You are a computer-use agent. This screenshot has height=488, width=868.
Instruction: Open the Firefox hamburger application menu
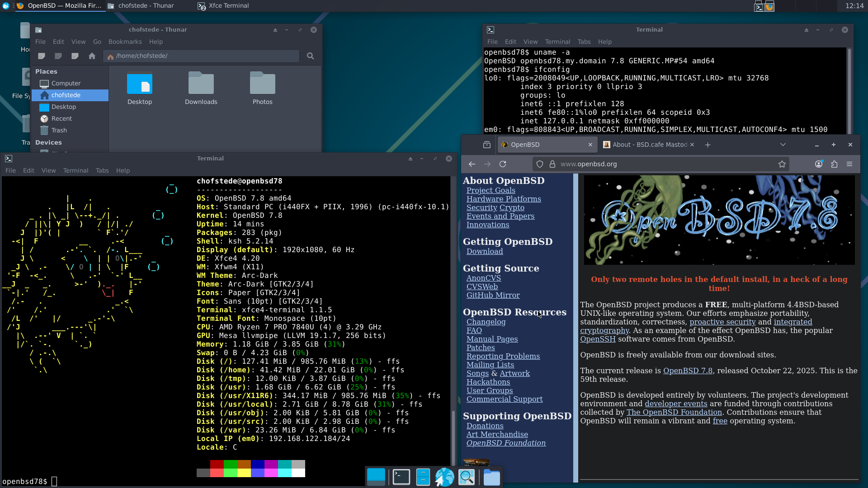[x=849, y=164]
